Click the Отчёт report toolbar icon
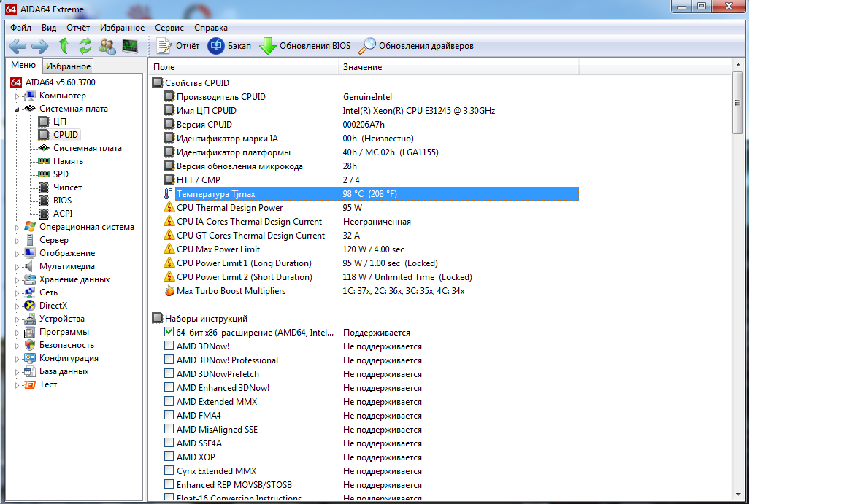 coord(164,46)
